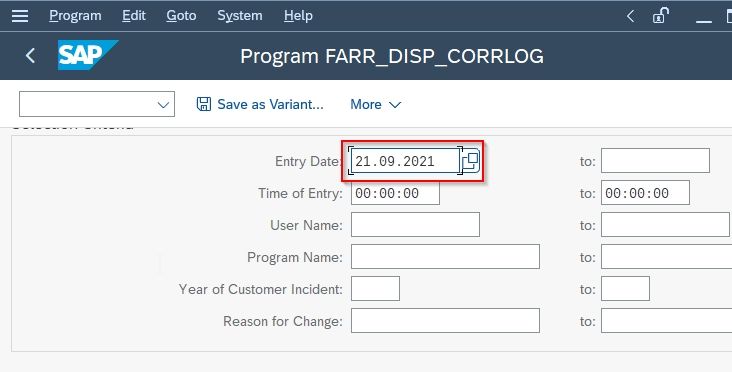This screenshot has width=732, height=372.
Task: Open the Program menu
Action: pyautogui.click(x=75, y=16)
